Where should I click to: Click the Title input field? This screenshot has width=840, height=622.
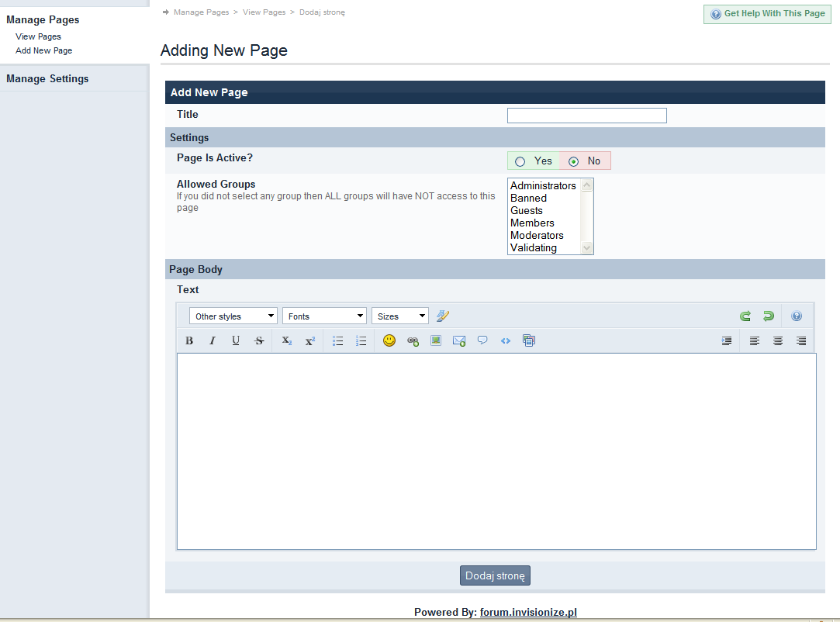(586, 116)
